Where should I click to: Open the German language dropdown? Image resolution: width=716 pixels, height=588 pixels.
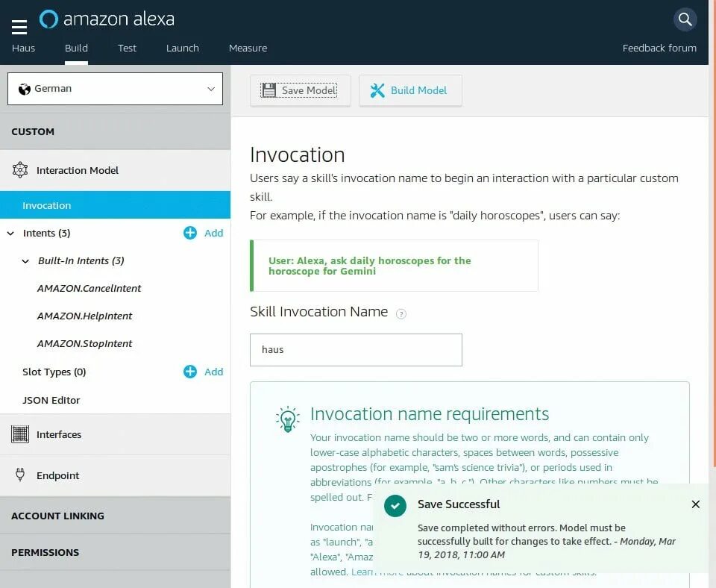point(115,89)
